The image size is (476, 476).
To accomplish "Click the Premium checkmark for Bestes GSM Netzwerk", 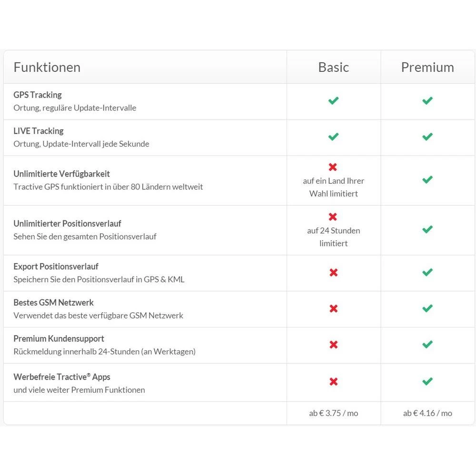I will pyautogui.click(x=427, y=309).
